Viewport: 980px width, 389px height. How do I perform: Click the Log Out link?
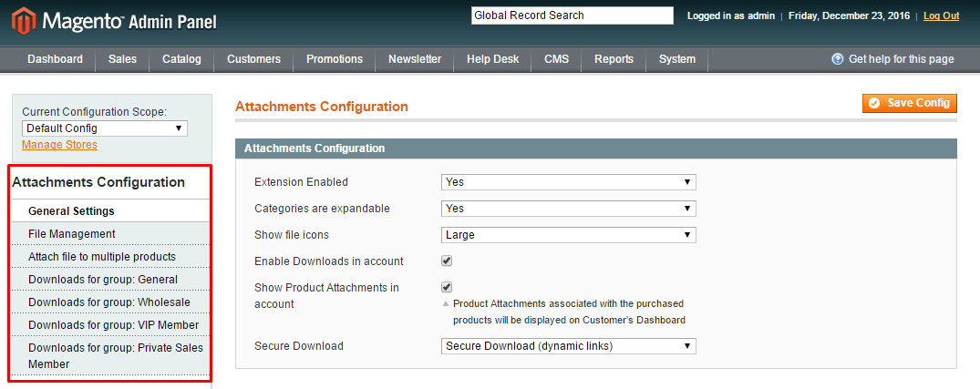pos(941,15)
